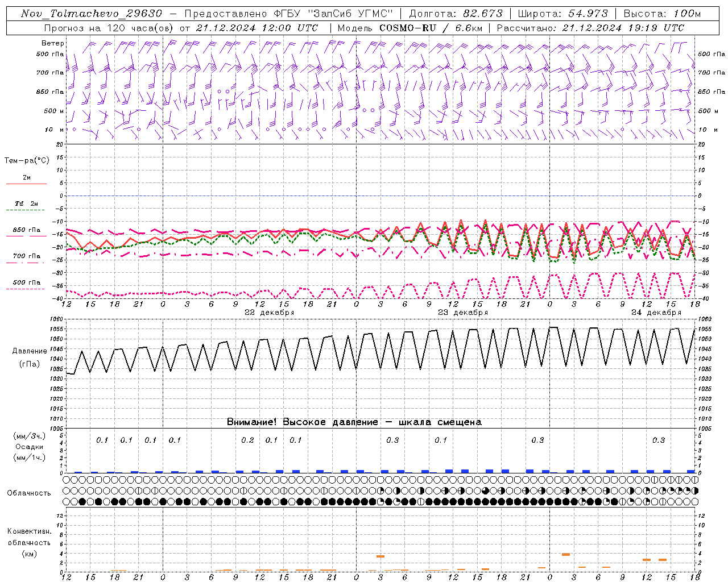Click the Широта: 54.973 value
728x582 pixels.
(562, 14)
